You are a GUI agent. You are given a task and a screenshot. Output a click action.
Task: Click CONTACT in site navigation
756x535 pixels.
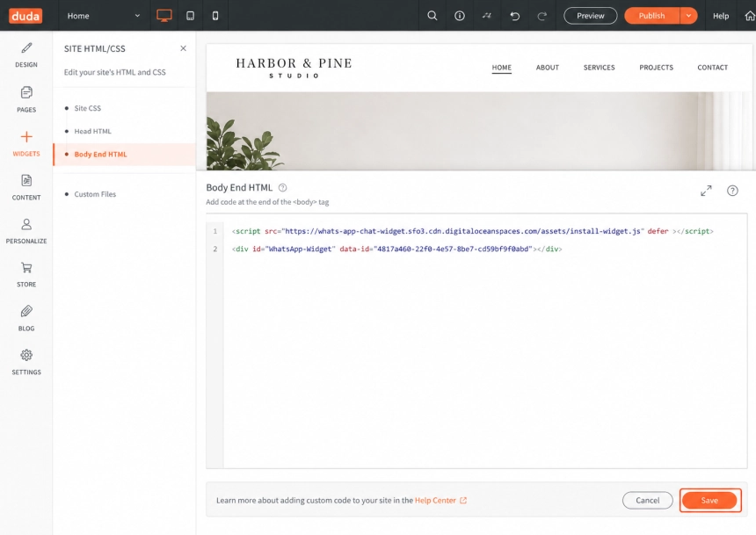712,68
